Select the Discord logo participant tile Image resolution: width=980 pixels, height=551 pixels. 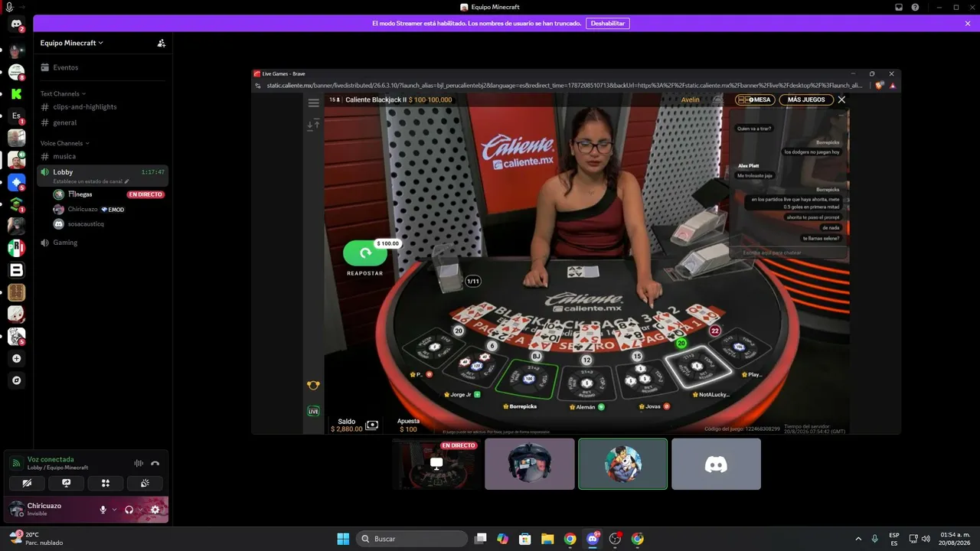(x=716, y=464)
